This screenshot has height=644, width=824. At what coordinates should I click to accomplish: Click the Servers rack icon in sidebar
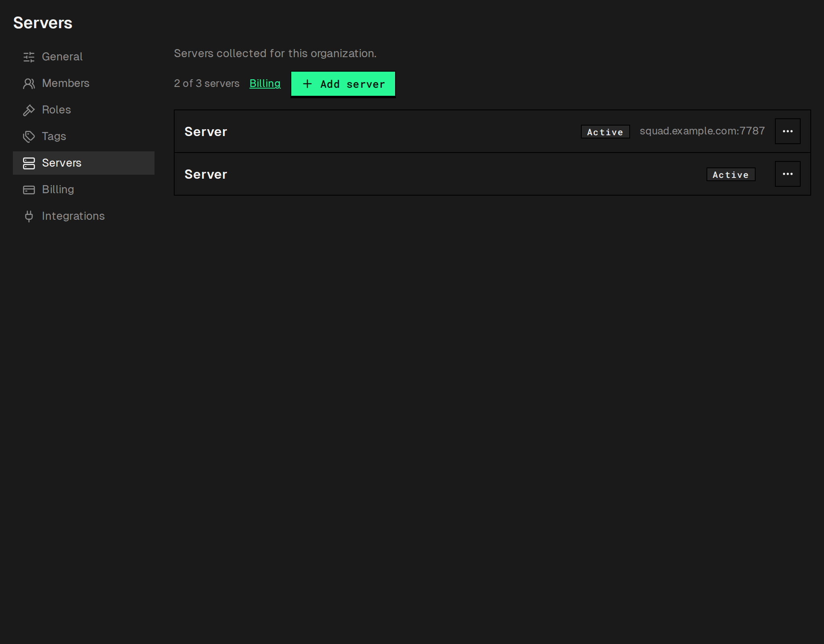tap(29, 163)
